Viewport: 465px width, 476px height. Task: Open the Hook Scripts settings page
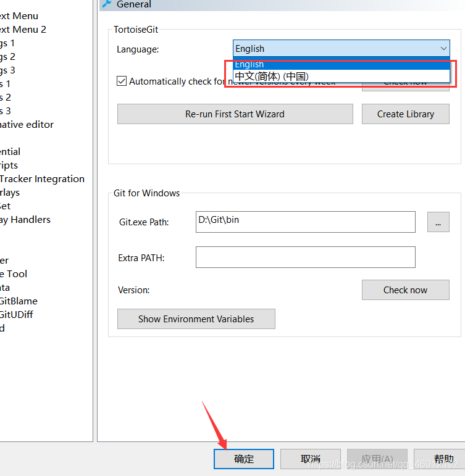[9, 165]
